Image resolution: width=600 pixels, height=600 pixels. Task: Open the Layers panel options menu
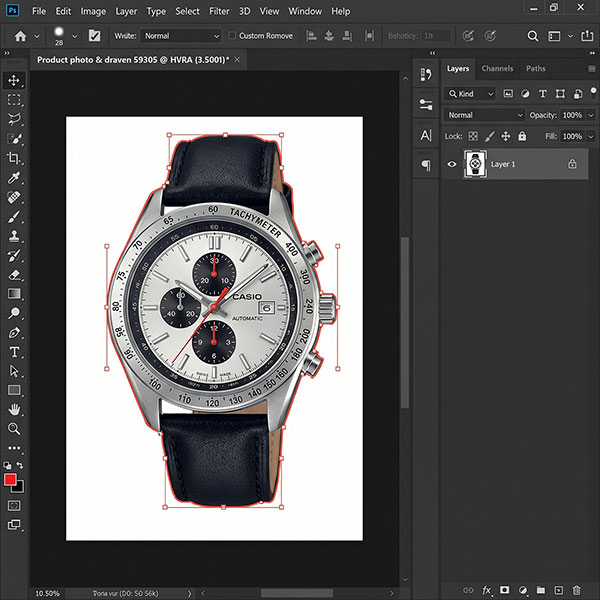(592, 68)
